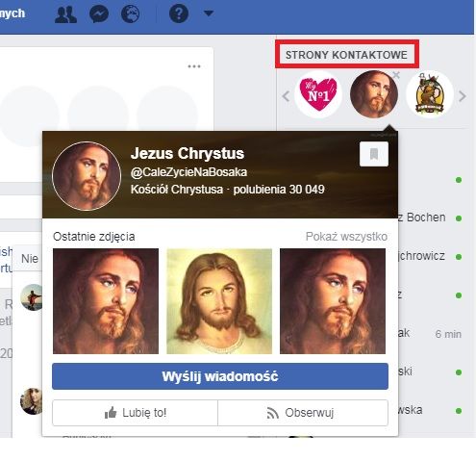Viewport: 476px width, 461px height.
Task: Open the pink No1 heart page icon
Action: (x=318, y=94)
